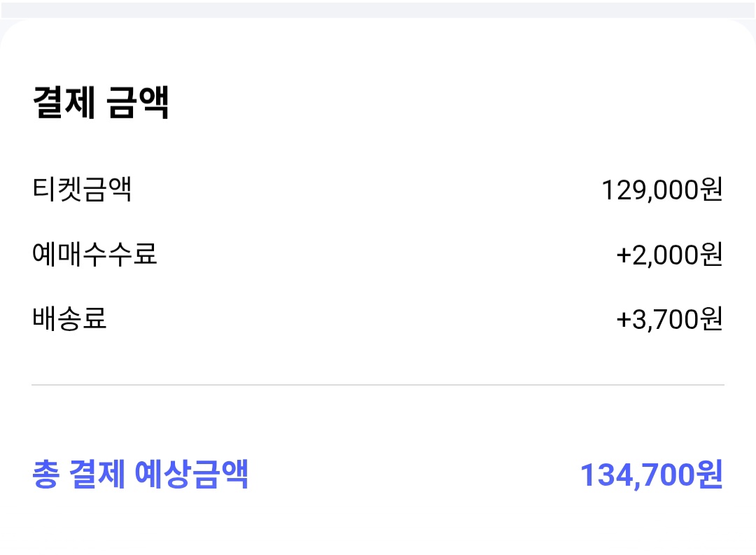Click the +3,700원 delivery fee amount
Viewport: 756px width, 555px height.
[668, 319]
